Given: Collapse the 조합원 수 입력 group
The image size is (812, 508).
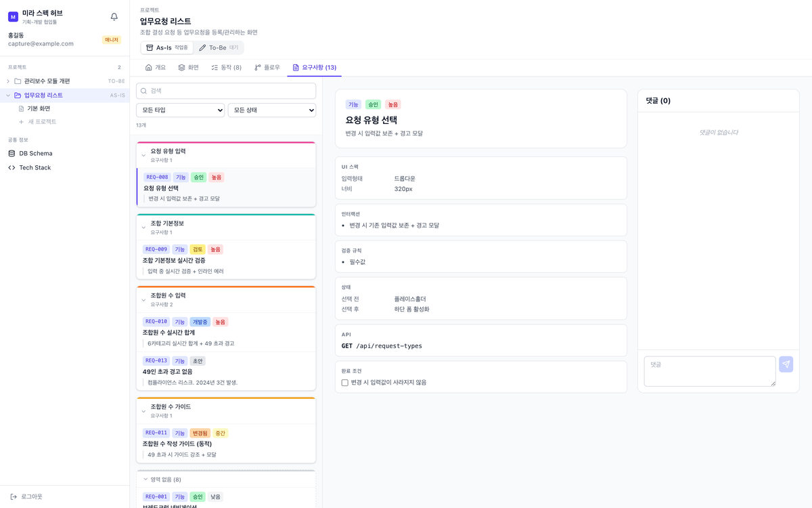Looking at the screenshot, I should coord(143,300).
